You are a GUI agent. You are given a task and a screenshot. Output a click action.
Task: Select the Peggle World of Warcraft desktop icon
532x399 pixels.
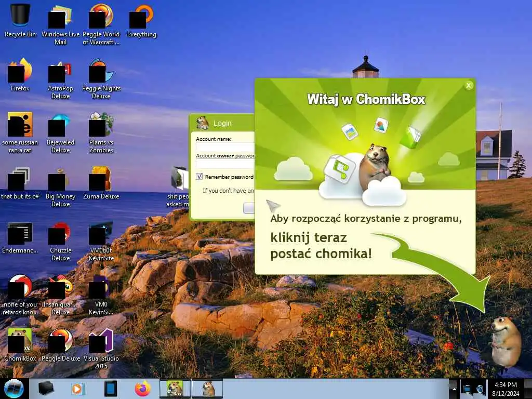(x=101, y=24)
